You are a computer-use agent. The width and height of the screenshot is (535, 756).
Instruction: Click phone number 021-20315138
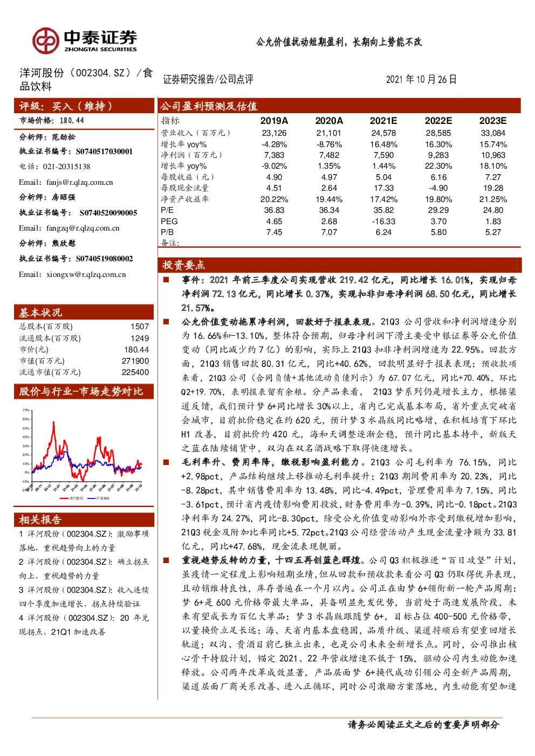pyautogui.click(x=67, y=167)
